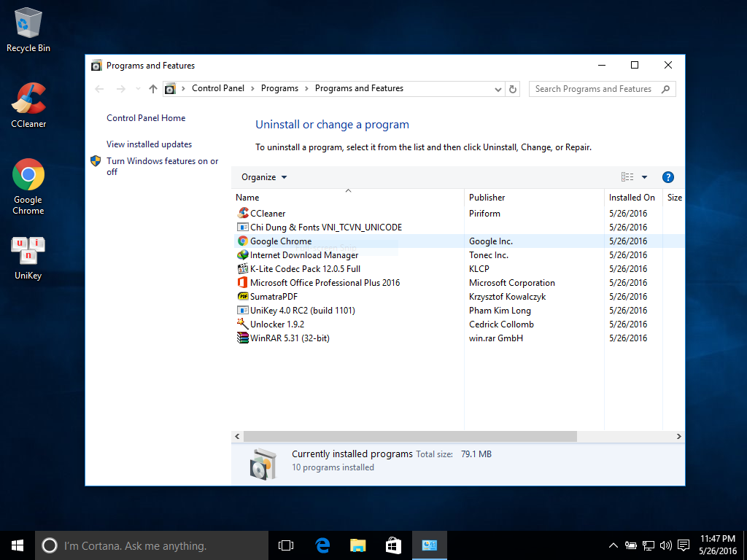747x560 pixels.
Task: Open the taskbar clock showing 11:47 PM
Action: tap(718, 545)
